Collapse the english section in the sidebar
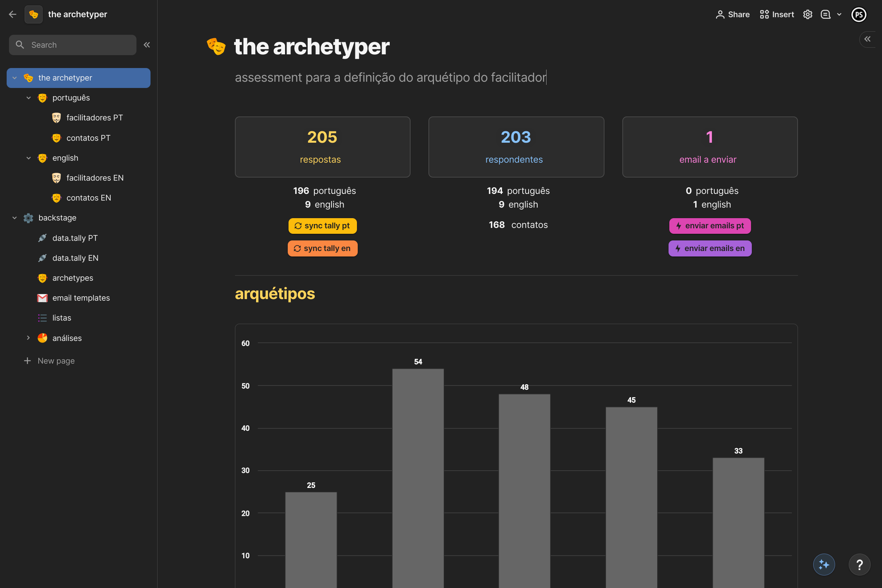This screenshot has height=588, width=882. (x=29, y=158)
